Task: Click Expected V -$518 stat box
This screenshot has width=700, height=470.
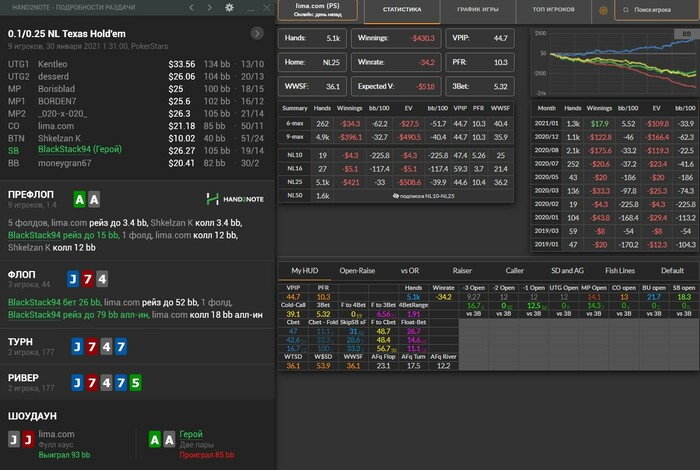Action: pyautogui.click(x=396, y=86)
